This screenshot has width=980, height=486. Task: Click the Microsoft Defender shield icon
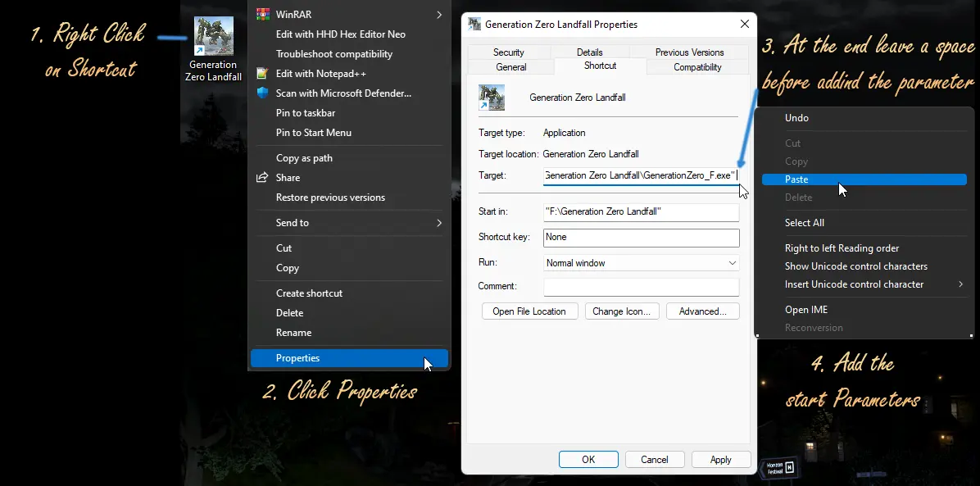(263, 93)
